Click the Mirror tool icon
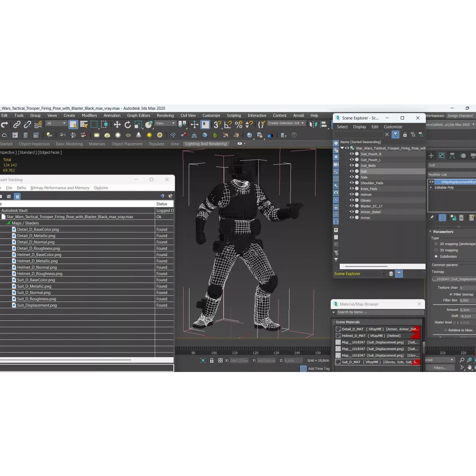 click(x=313, y=124)
